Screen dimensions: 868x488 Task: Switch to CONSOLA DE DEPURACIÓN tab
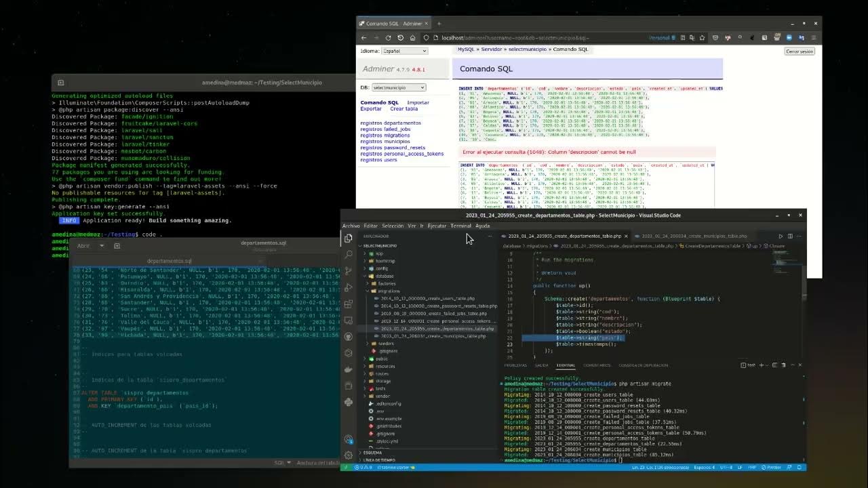coord(643,365)
